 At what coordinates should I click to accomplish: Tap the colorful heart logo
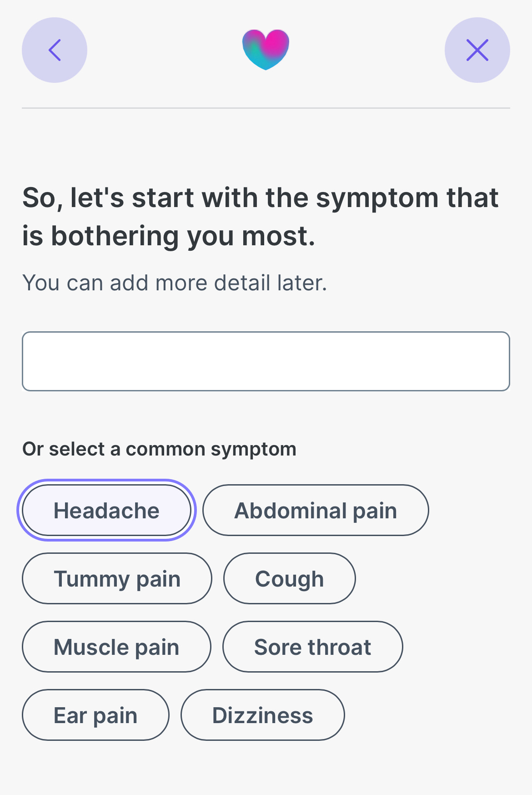(x=266, y=50)
